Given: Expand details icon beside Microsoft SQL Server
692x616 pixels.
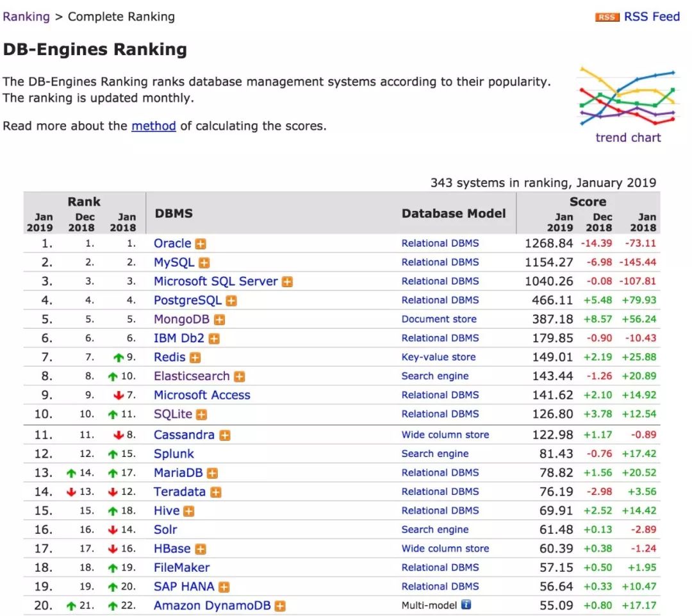Looking at the screenshot, I should coord(287,282).
